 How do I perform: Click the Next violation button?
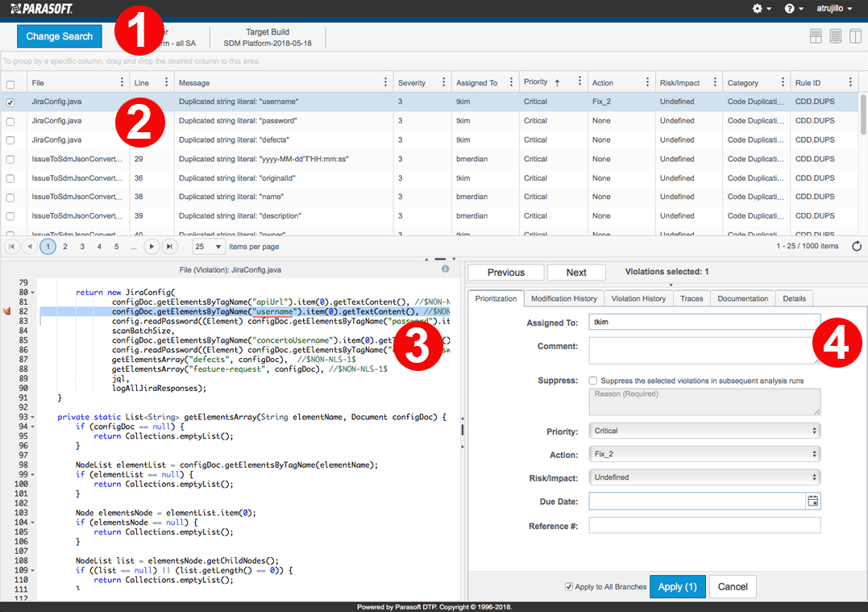click(576, 273)
